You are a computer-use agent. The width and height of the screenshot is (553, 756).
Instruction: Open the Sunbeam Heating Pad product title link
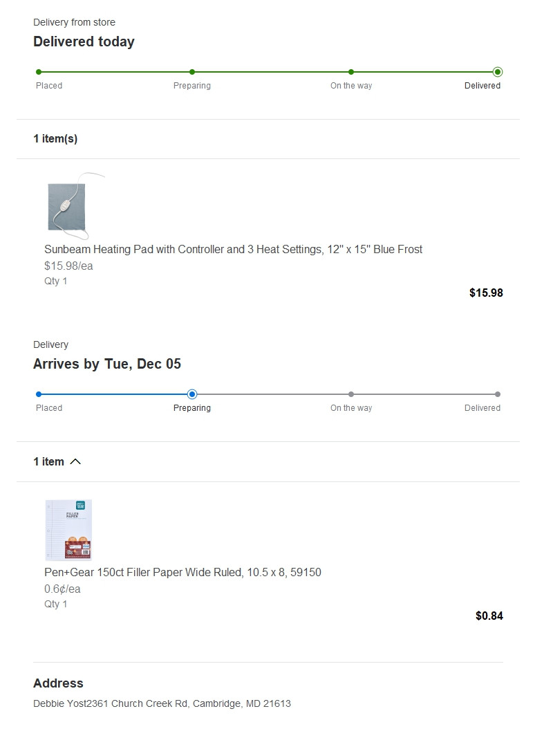(233, 249)
